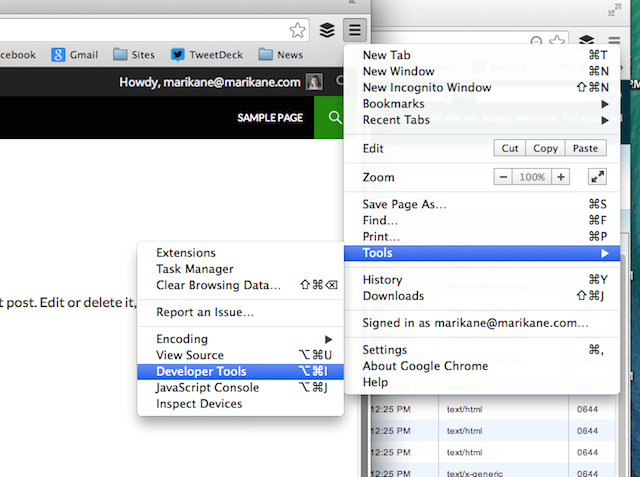Open Extensions in the Tools submenu
The image size is (640, 477).
(240, 253)
